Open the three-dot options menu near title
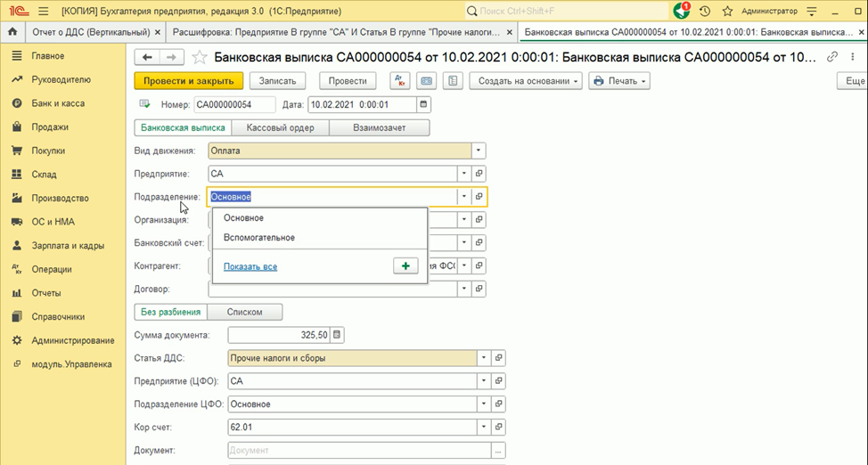Screen dimensions: 868x465 853,56
